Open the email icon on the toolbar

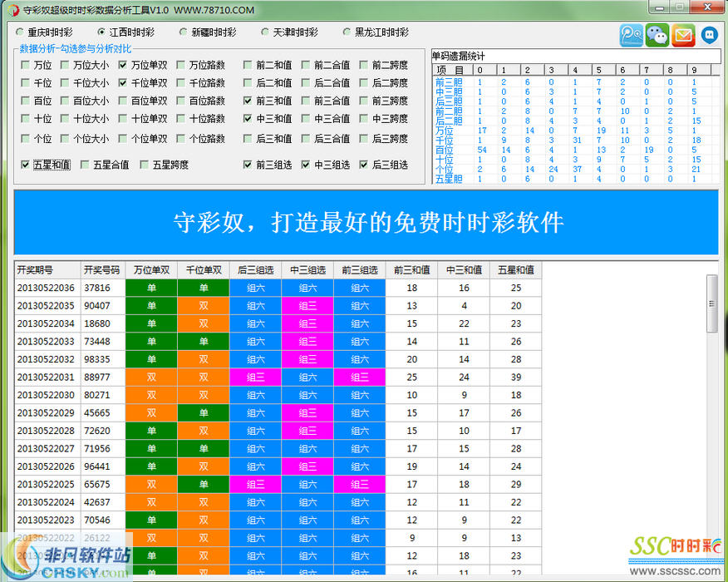682,36
